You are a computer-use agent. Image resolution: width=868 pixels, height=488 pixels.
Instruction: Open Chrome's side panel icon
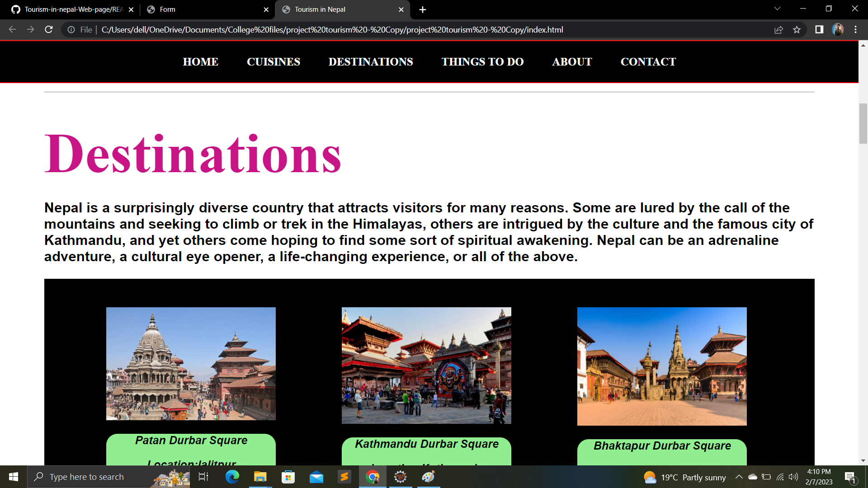[818, 29]
